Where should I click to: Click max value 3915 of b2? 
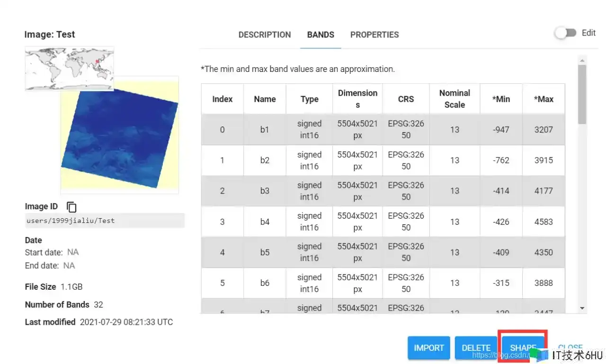(x=544, y=160)
